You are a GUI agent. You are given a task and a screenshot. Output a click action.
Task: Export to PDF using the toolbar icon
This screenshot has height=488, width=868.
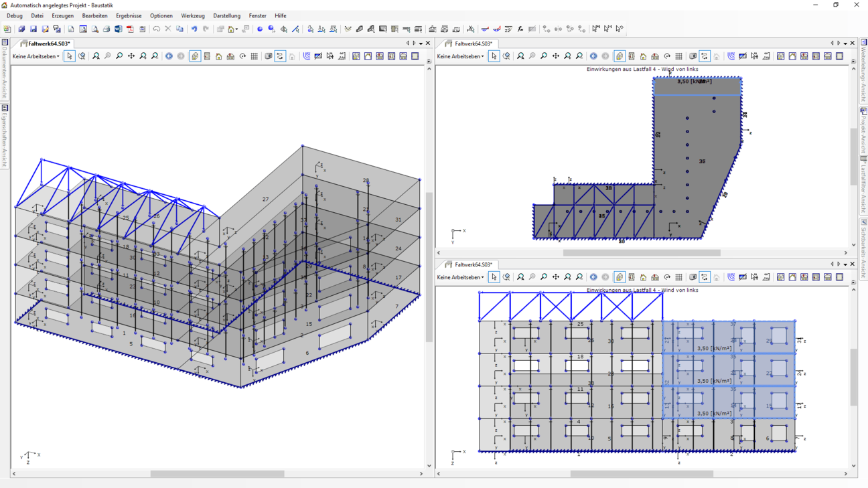pyautogui.click(x=130, y=29)
